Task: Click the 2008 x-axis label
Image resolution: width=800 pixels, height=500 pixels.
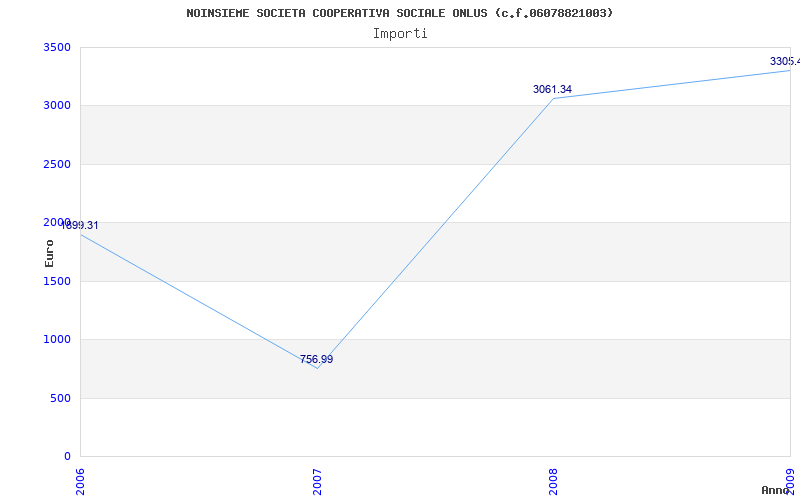Action: point(554,482)
